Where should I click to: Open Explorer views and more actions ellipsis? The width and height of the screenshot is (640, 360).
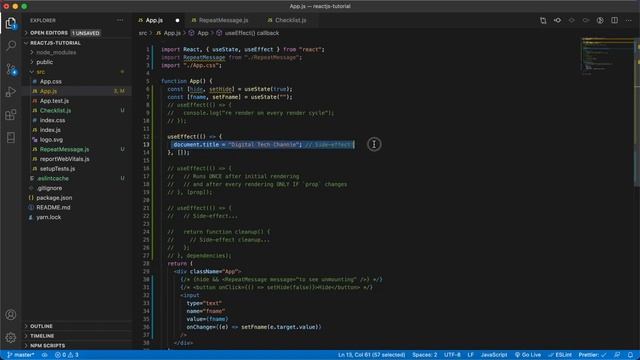[x=120, y=20]
